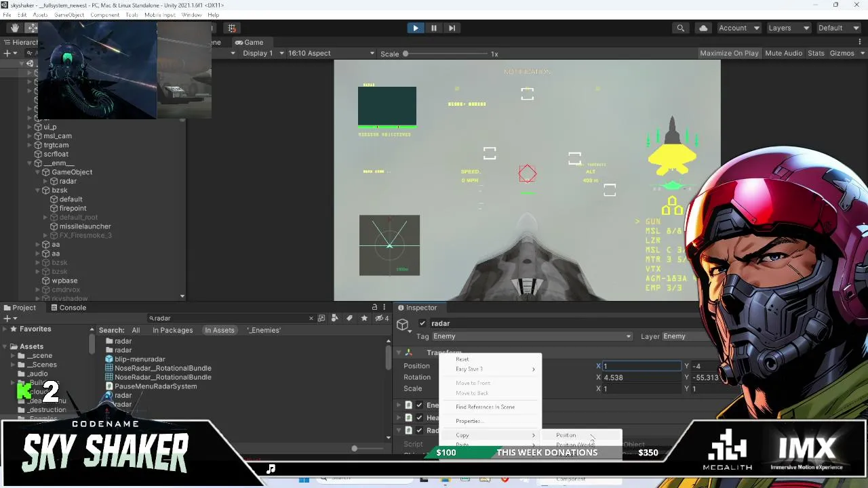The width and height of the screenshot is (868, 488).
Task: Open the Layers dropdown
Action: (788, 28)
